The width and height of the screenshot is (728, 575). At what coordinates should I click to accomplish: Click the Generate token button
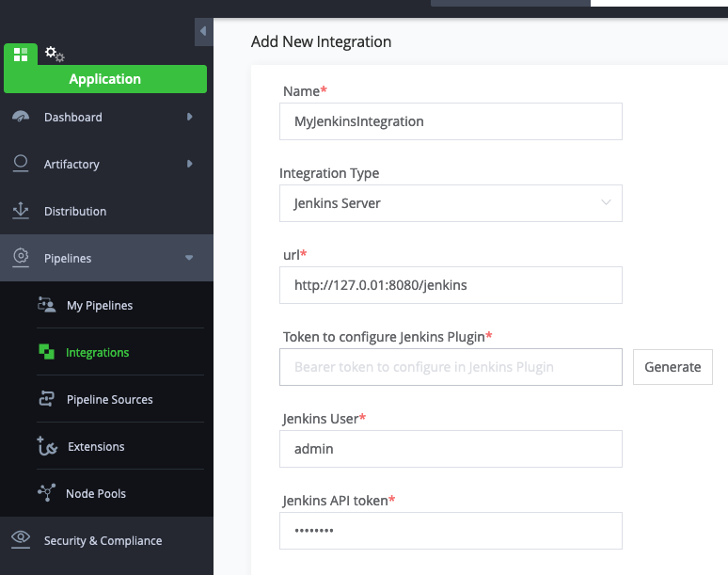click(673, 367)
